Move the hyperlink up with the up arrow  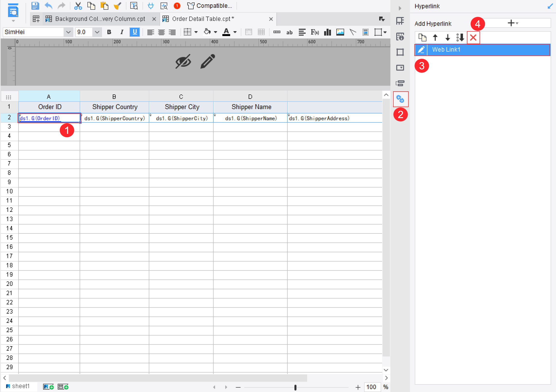435,37
